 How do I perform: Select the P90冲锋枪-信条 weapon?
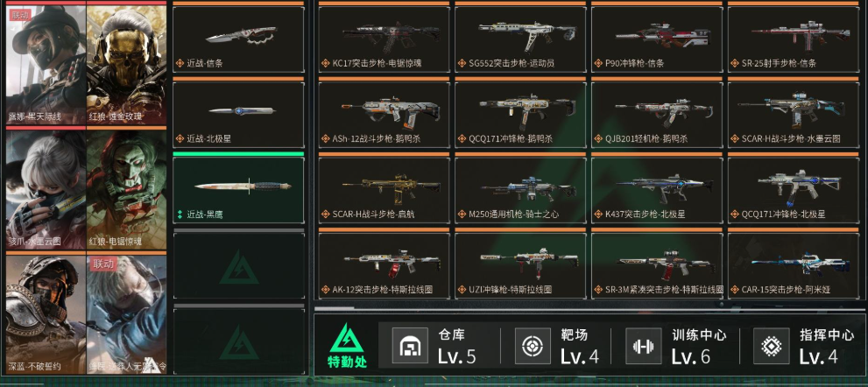tap(657, 39)
